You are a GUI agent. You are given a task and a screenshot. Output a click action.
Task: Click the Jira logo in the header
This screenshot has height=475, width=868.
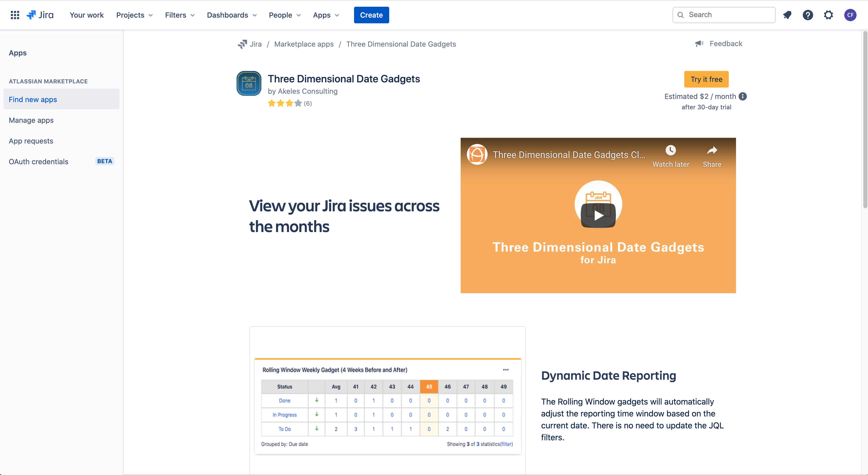[x=40, y=15]
